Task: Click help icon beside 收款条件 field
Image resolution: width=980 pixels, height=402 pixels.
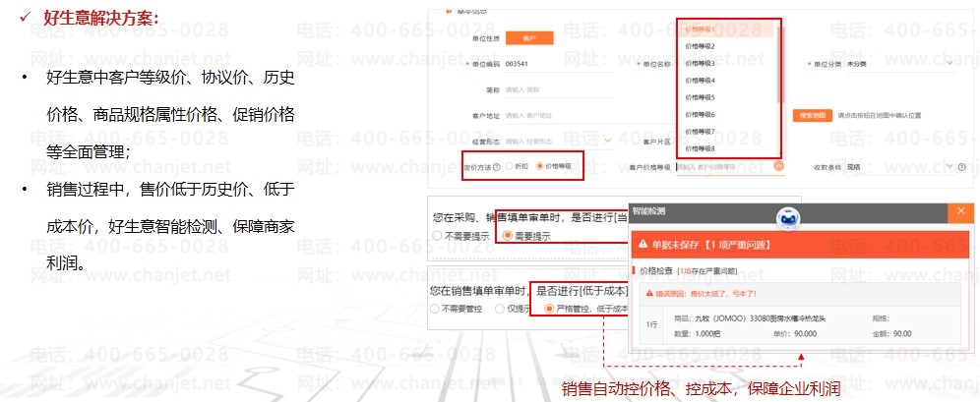Action: (963, 167)
